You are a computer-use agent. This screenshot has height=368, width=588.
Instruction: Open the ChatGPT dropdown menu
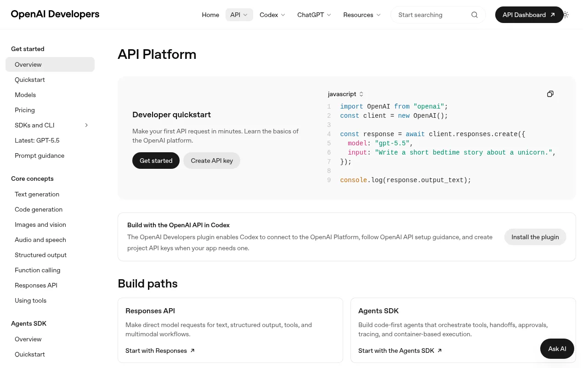pos(314,15)
